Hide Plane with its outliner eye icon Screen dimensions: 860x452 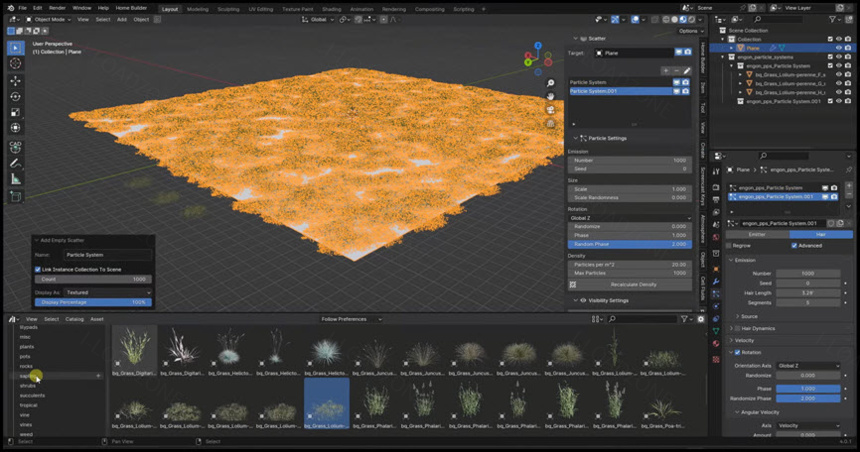839,48
